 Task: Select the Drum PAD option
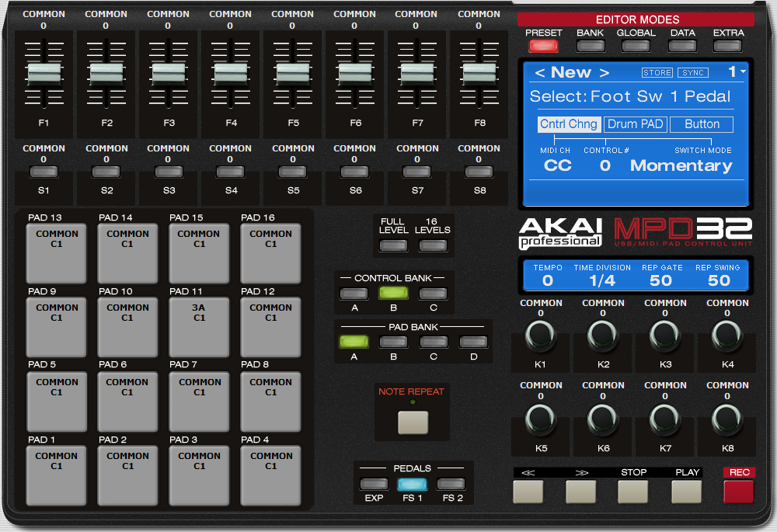coord(636,123)
